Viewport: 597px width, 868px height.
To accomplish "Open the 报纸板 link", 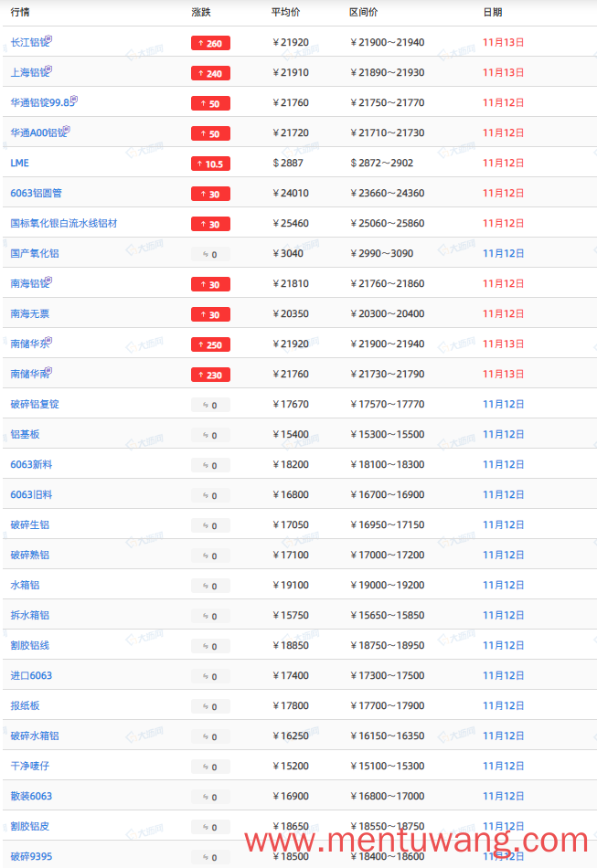I will click(x=25, y=705).
